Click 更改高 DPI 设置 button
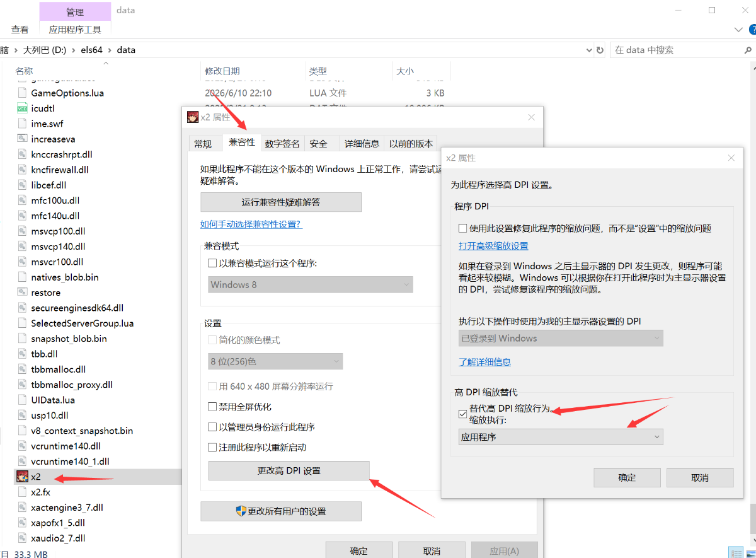 coord(289,471)
